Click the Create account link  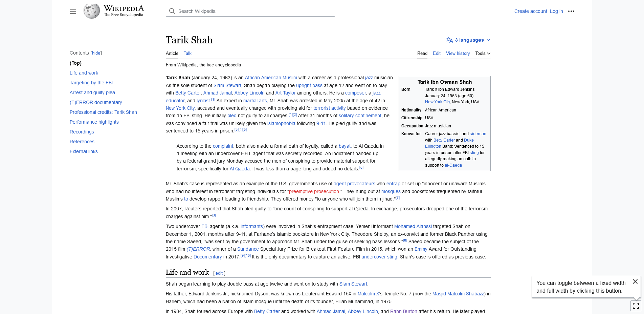point(531,11)
